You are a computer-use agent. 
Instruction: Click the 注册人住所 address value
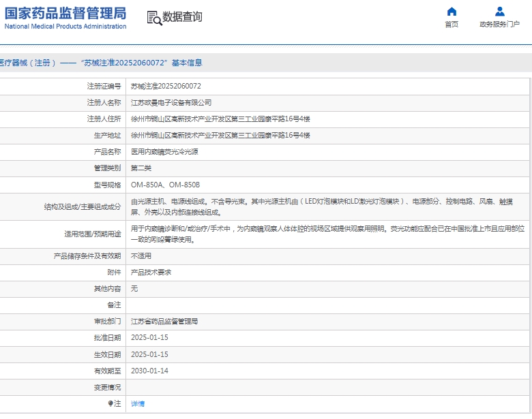(x=220, y=119)
